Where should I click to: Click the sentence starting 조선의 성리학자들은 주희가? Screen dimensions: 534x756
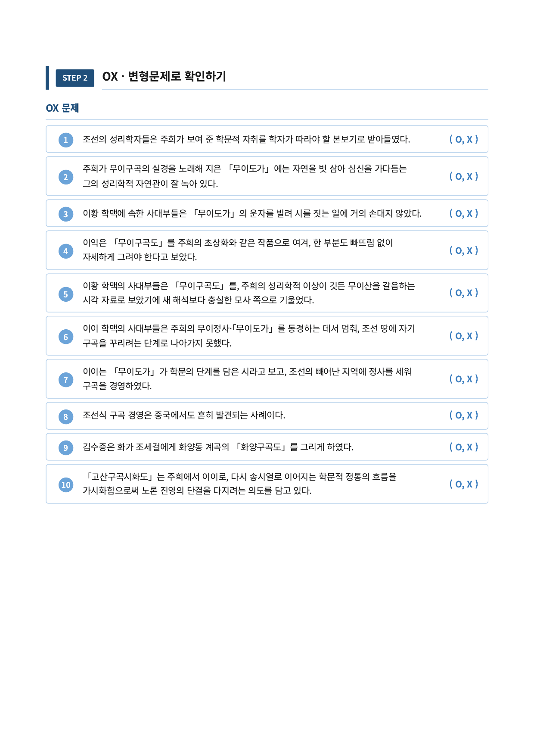pyautogui.click(x=246, y=139)
